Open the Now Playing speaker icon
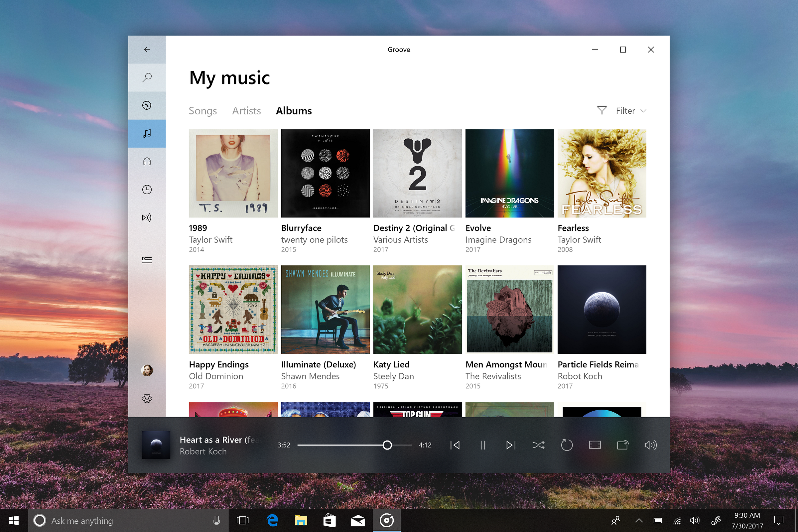The image size is (798, 532). click(147, 217)
